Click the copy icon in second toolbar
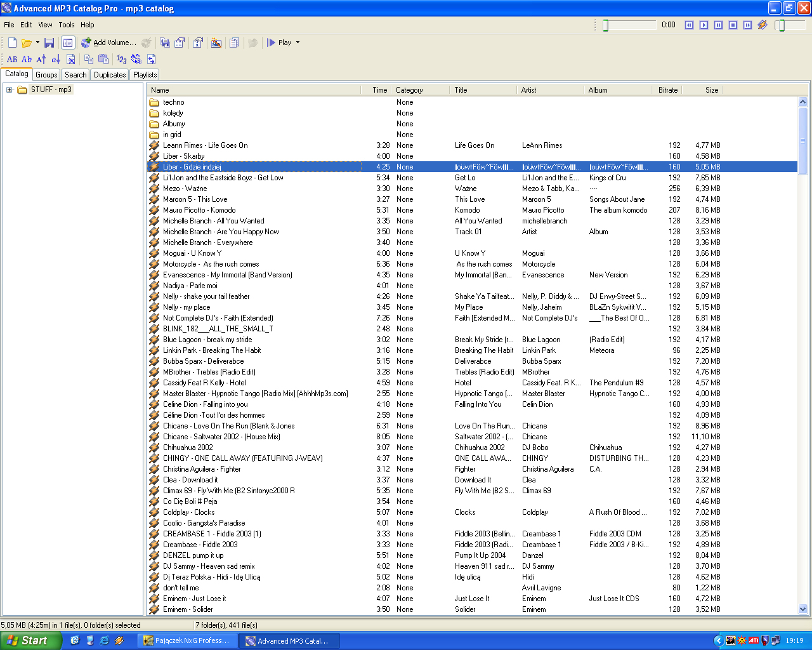 tap(89, 59)
